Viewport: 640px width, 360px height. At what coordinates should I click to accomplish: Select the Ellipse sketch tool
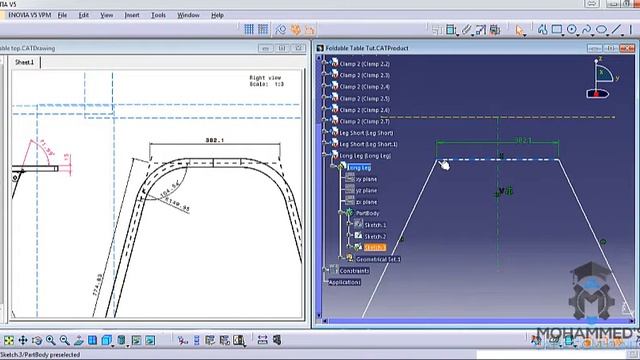point(601,29)
